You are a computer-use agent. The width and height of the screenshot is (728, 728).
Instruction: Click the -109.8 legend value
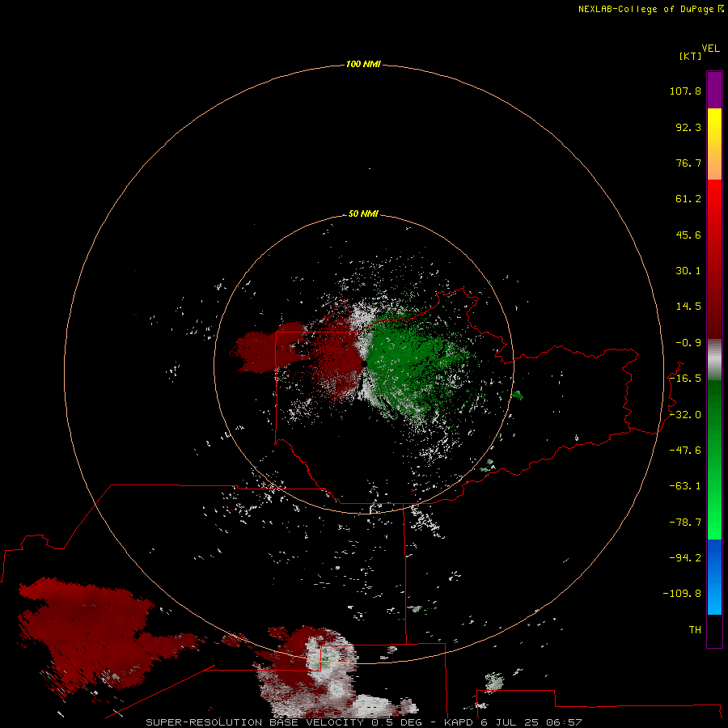point(682,594)
